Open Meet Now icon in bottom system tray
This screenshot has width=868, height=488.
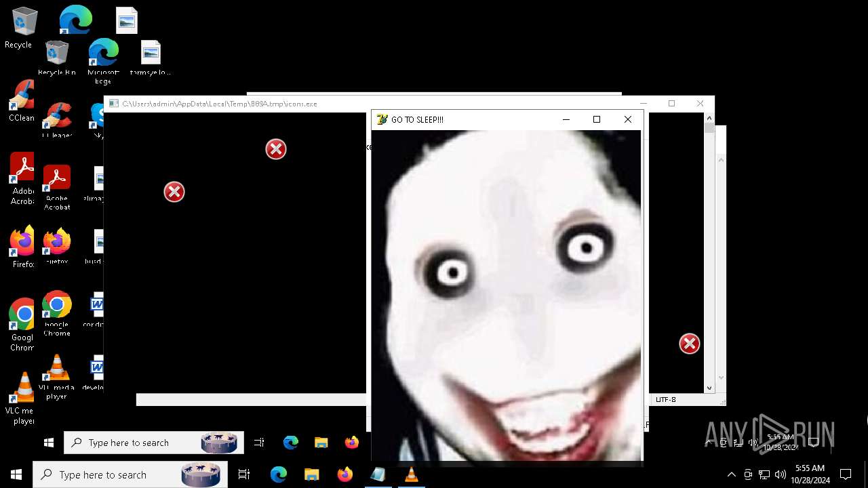pos(748,474)
